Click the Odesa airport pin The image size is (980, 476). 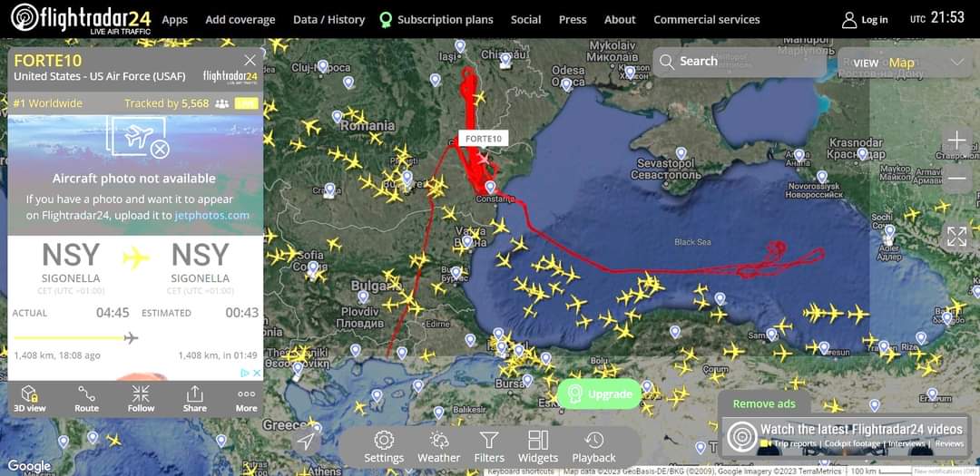tap(566, 84)
